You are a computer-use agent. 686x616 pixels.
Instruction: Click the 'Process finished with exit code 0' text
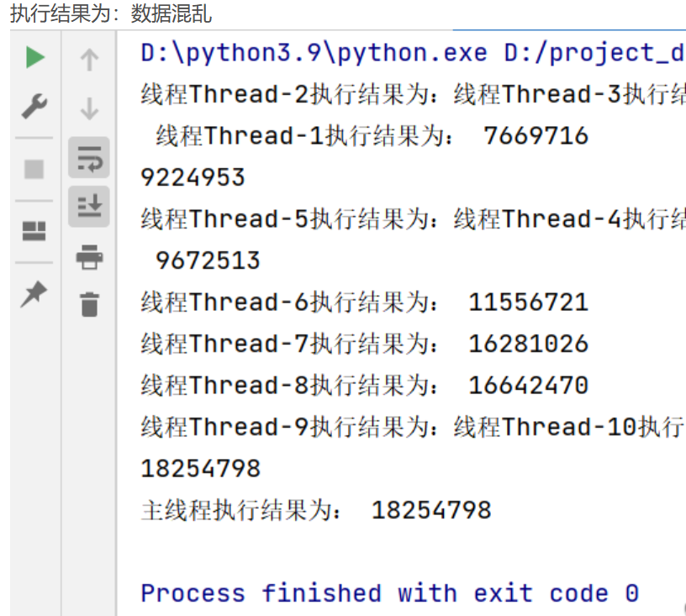(x=389, y=593)
